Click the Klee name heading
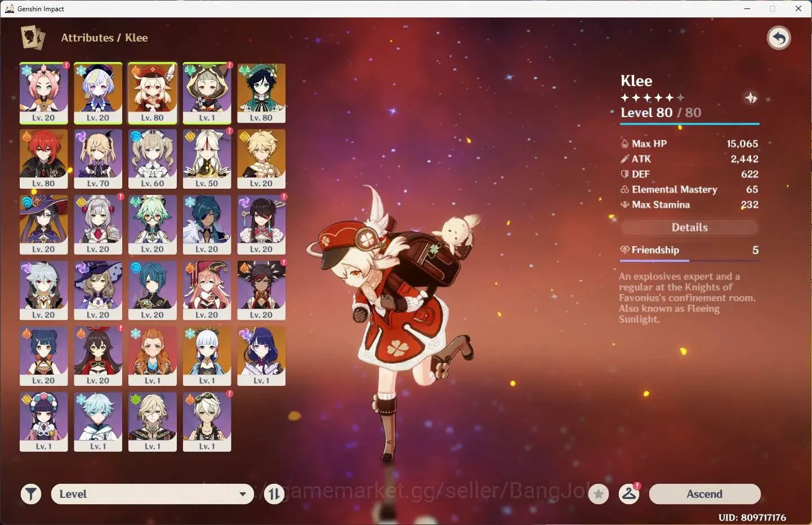 [x=636, y=81]
